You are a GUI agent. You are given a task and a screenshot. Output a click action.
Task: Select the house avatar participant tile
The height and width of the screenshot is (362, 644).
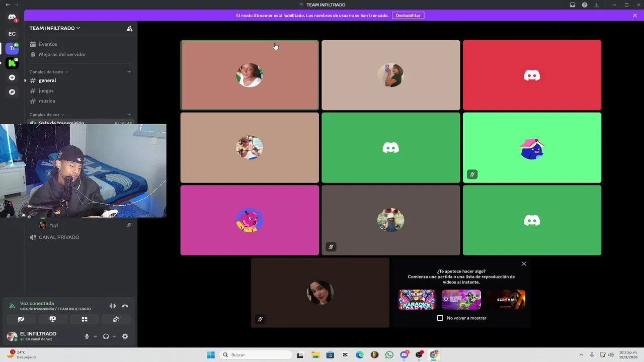pos(532,148)
